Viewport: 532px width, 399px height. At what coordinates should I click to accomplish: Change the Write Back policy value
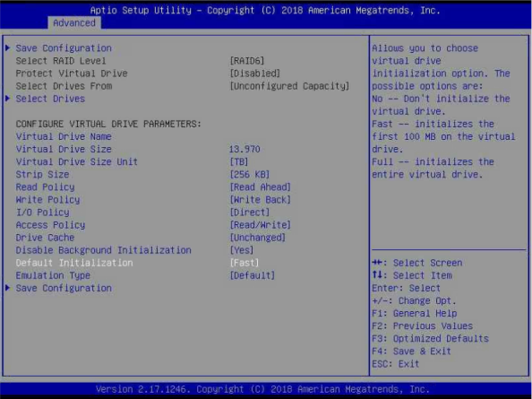[261, 200]
